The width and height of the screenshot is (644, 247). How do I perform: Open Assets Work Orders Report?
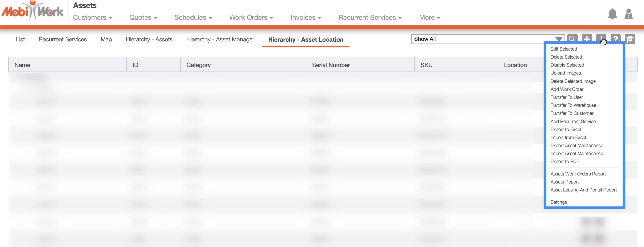click(578, 174)
